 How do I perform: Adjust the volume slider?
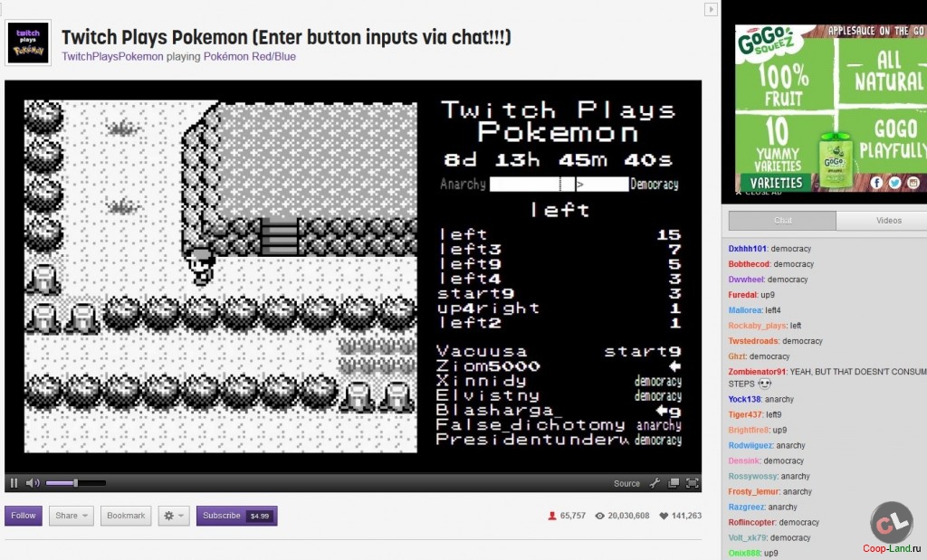[76, 483]
